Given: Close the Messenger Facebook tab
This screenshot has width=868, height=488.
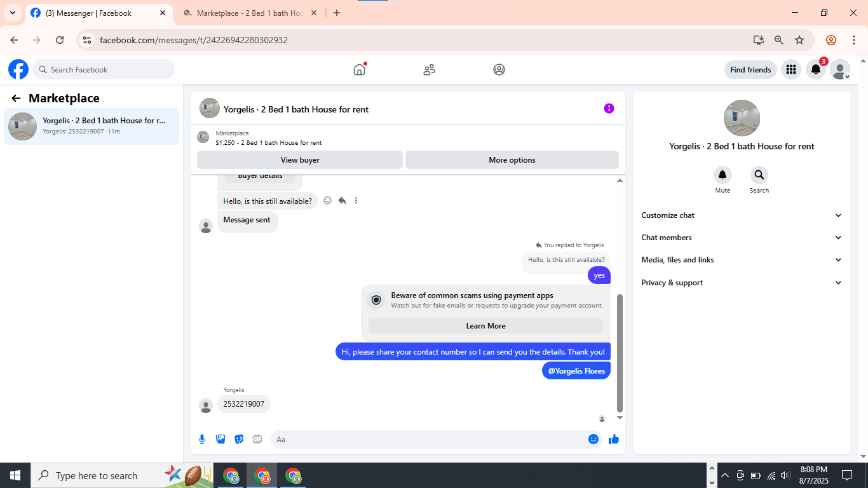Looking at the screenshot, I should (x=163, y=13).
